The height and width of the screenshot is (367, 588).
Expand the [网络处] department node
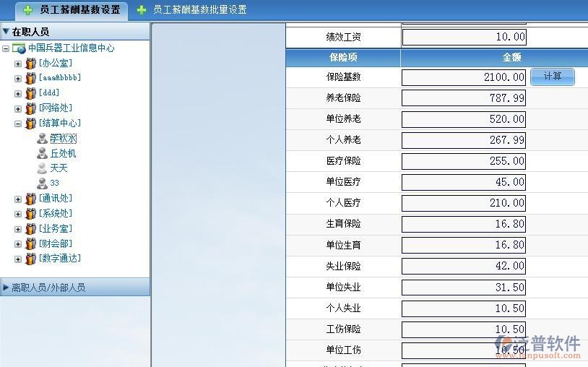tap(17, 109)
